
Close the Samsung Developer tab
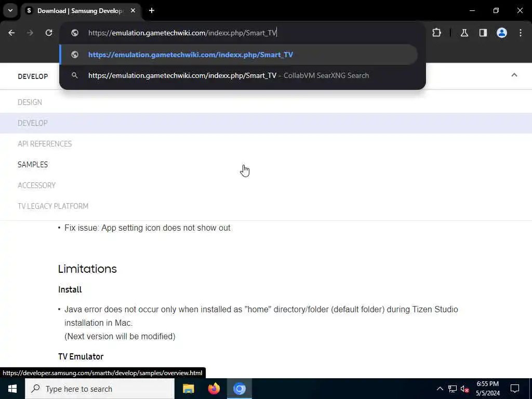tap(133, 10)
